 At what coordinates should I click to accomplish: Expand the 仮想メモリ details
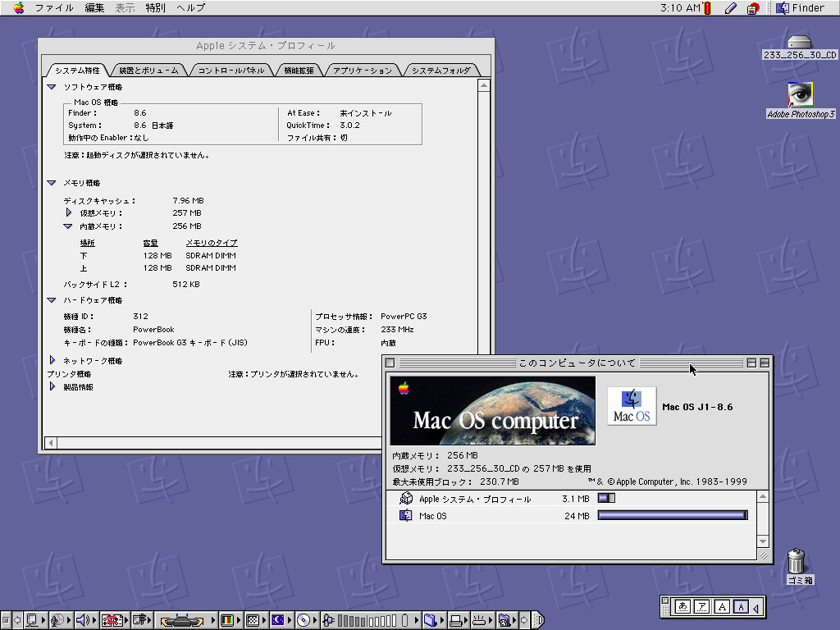tap(69, 212)
